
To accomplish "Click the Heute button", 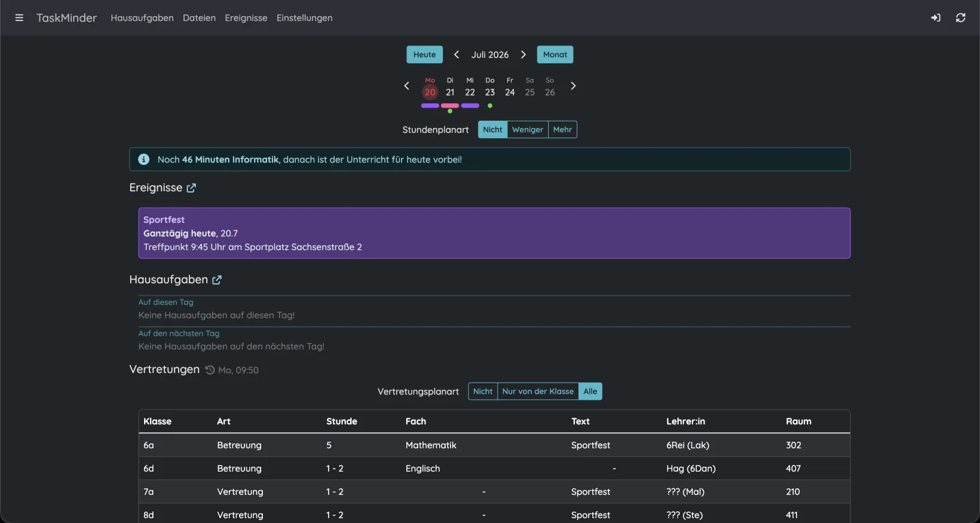I will click(x=425, y=54).
